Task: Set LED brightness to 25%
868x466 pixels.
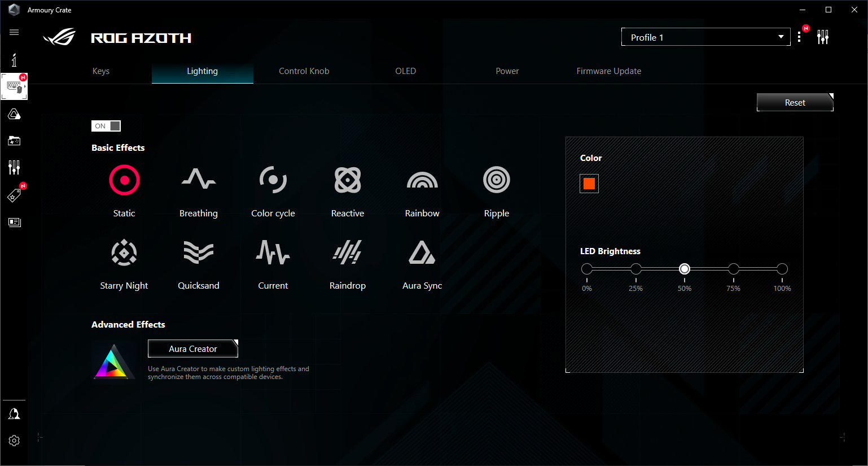Action: [x=636, y=269]
